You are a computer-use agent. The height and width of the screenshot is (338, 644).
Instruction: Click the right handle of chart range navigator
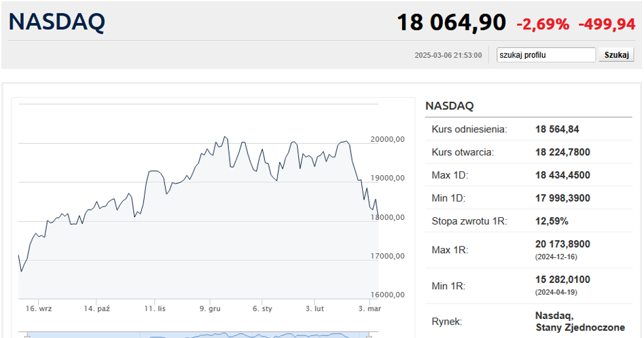pos(370,335)
